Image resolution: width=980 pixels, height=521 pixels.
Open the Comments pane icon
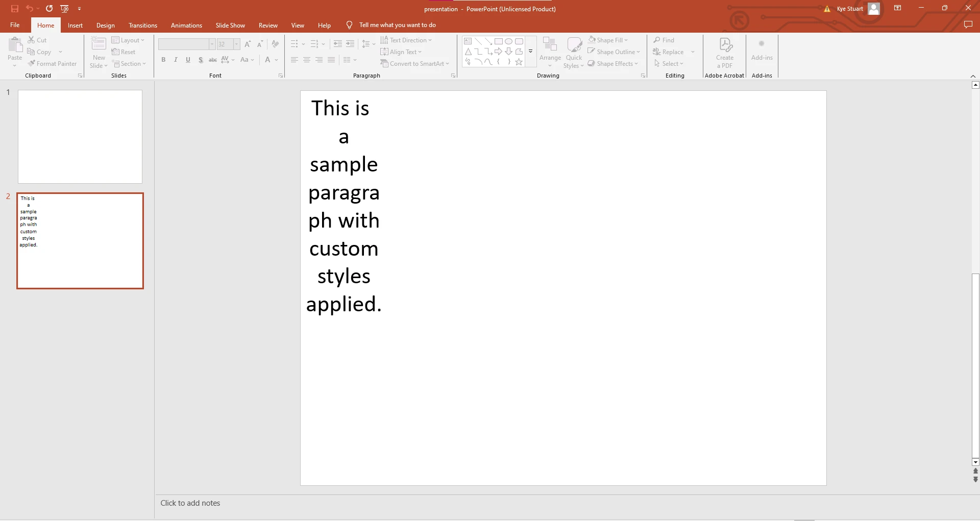(x=968, y=25)
